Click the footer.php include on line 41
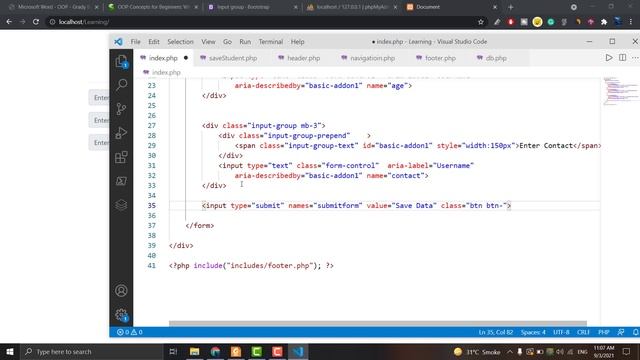The width and height of the screenshot is (640, 360). pos(251,265)
